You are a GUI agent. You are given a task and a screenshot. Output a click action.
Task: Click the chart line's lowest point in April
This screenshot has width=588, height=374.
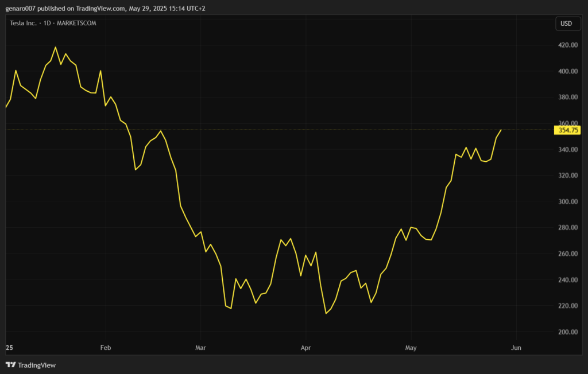(326, 313)
